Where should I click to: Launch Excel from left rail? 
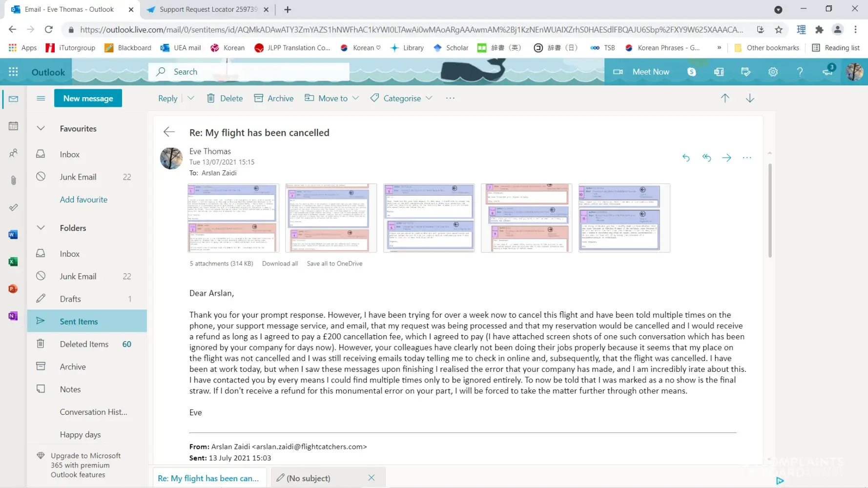coord(13,262)
